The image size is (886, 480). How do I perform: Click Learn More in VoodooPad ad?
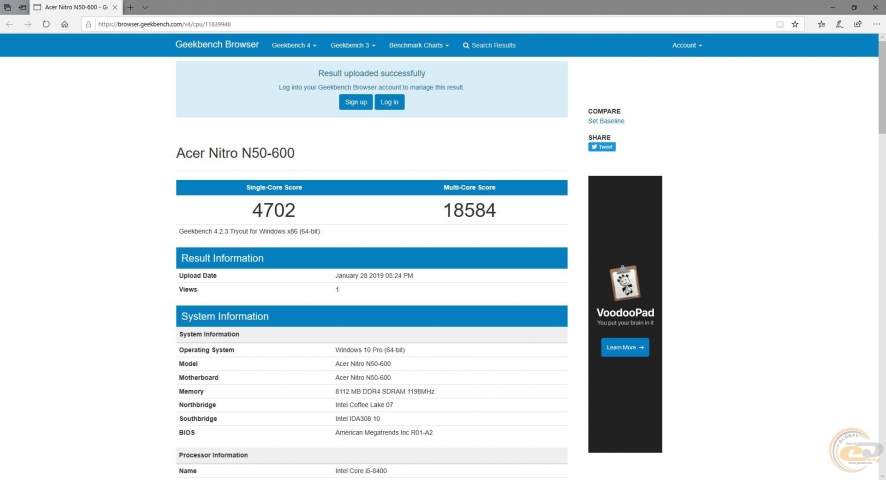[625, 347]
